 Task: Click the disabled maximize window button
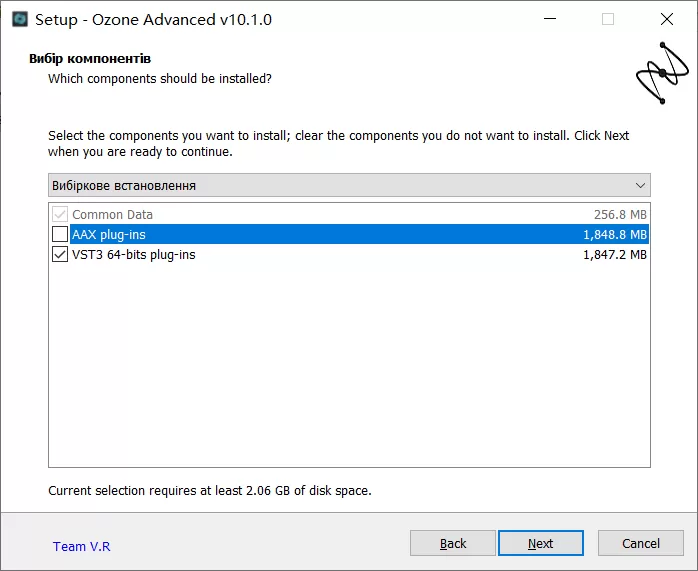point(608,19)
